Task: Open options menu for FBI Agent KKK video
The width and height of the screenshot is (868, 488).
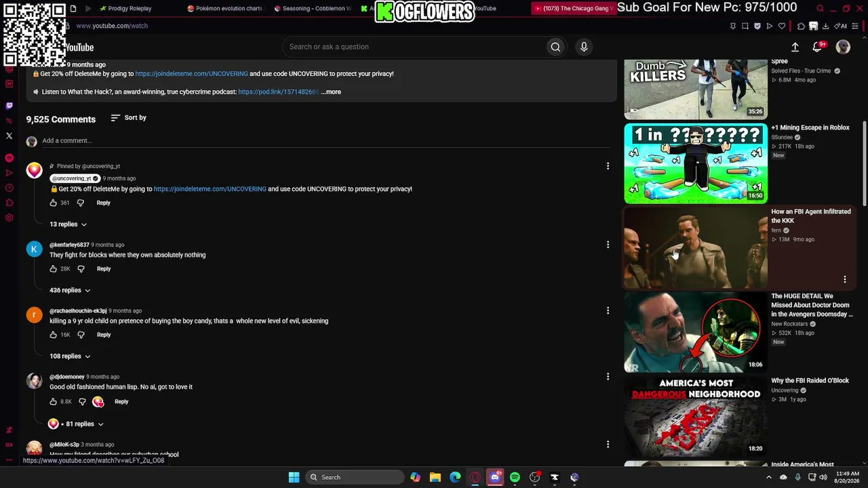Action: (845, 279)
